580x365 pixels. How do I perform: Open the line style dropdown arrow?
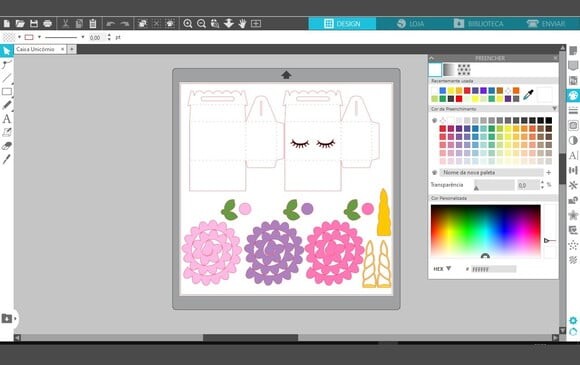tap(82, 37)
